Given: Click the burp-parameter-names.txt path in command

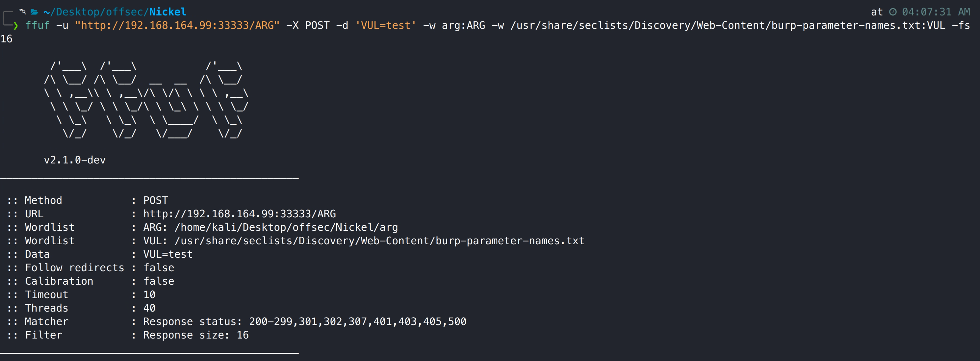Looking at the screenshot, I should click(x=727, y=25).
